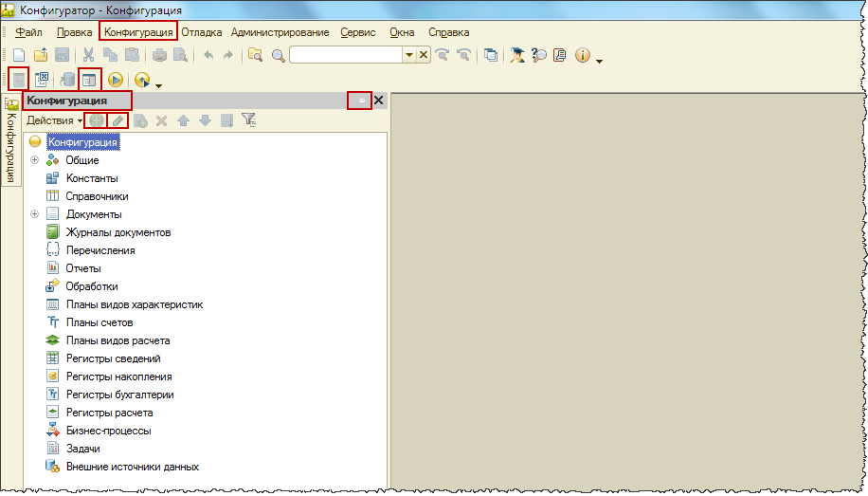Click the Undo arrow icon
868x496 pixels.
[208, 55]
